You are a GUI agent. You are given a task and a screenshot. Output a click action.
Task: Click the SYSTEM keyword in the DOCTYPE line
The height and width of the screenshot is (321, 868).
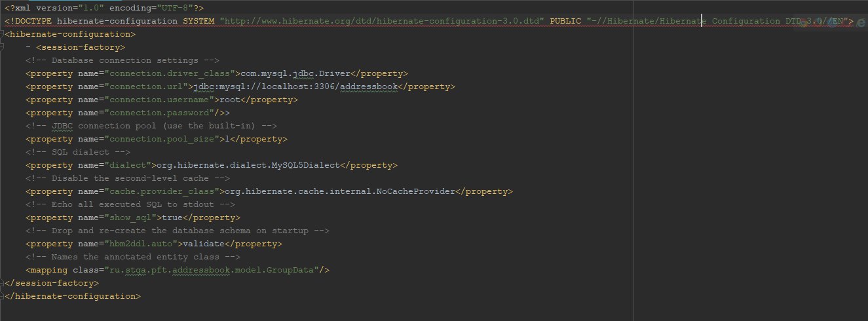pyautogui.click(x=198, y=21)
